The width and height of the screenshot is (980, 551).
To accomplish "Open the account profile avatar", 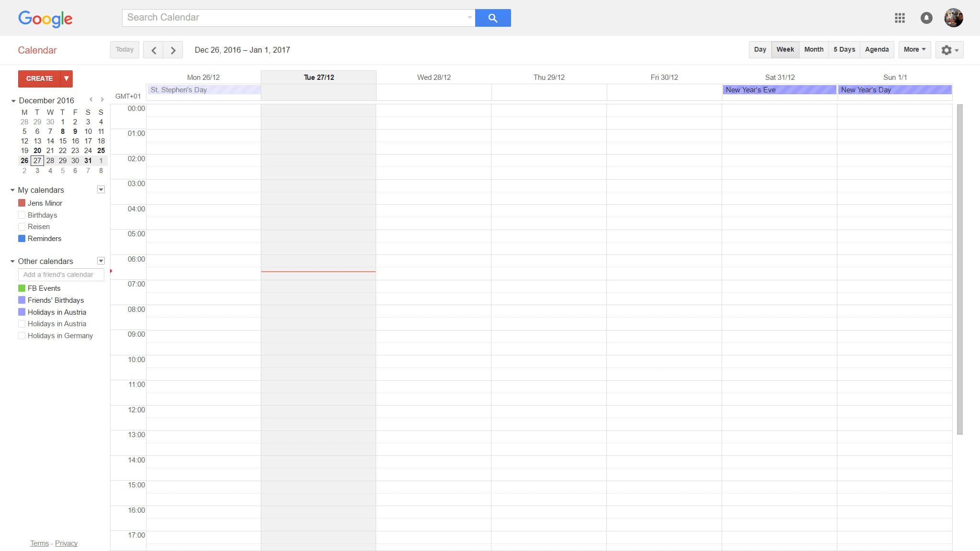I will tap(953, 18).
